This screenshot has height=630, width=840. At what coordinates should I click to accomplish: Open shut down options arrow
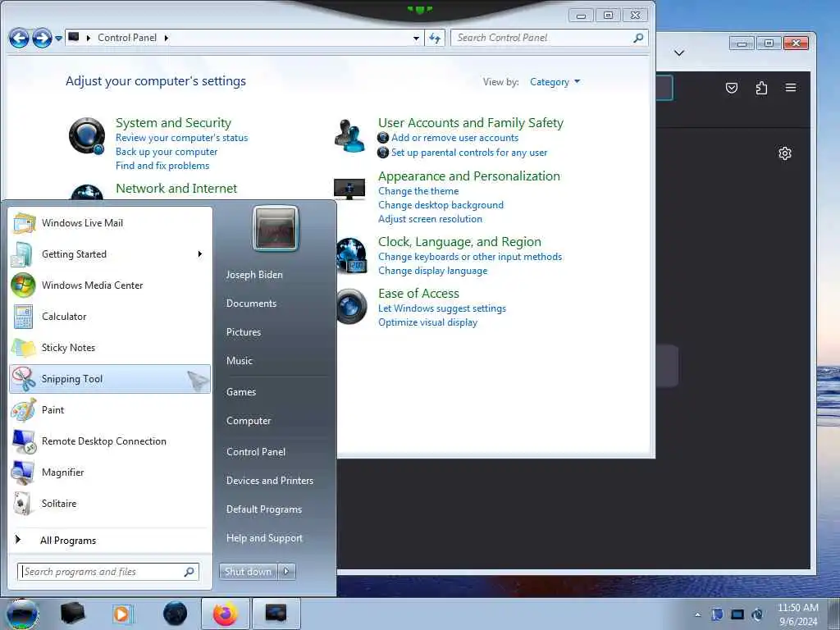286,572
